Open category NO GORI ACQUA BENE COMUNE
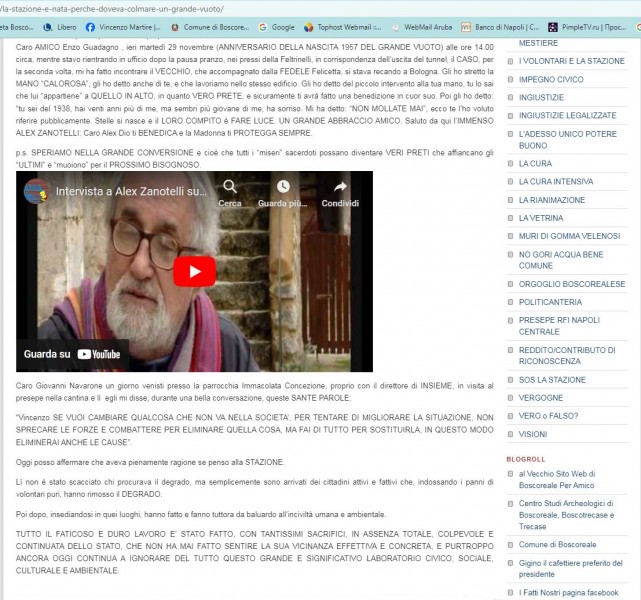641x600 pixels. 561,260
